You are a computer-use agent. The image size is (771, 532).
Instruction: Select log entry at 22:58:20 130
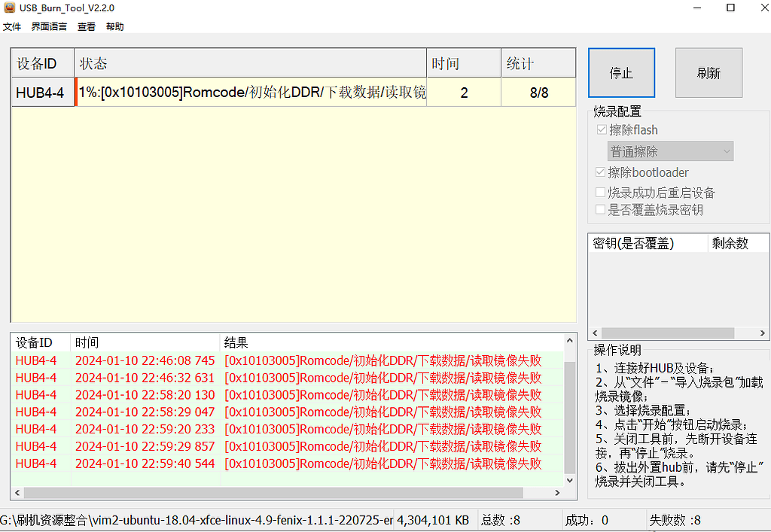287,395
